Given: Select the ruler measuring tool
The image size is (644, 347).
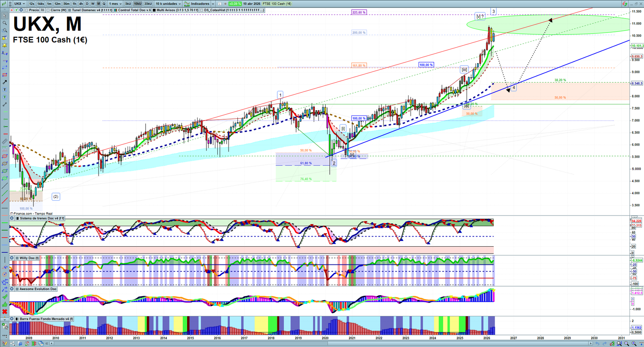Looking at the screenshot, I should point(4,141).
